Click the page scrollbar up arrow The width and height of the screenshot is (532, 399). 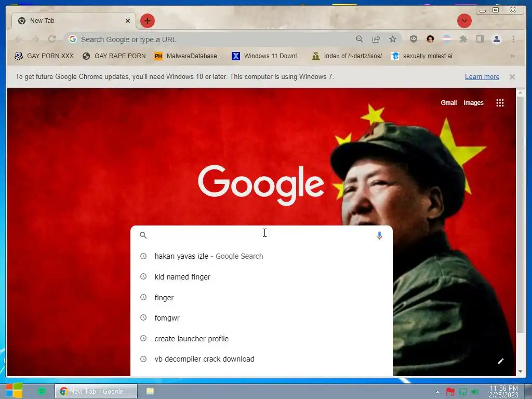pos(520,92)
